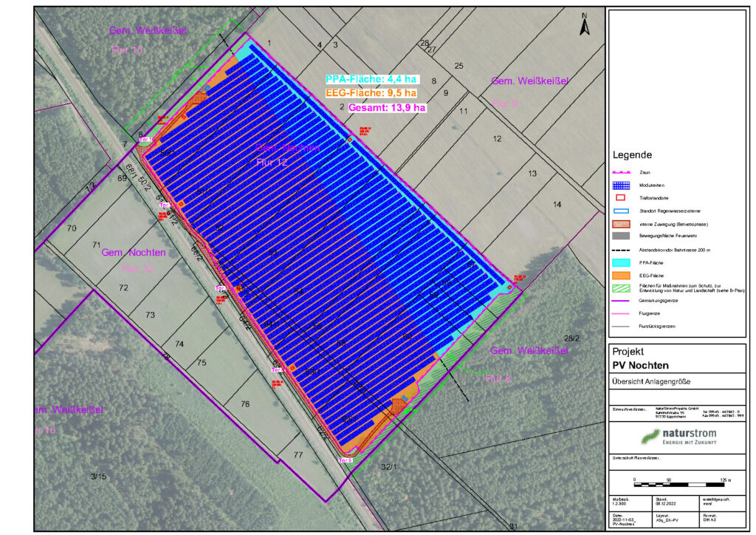This screenshot has height=535, width=756.
Task: Click the Format 'DIN A3' cell
Action: coord(709,519)
